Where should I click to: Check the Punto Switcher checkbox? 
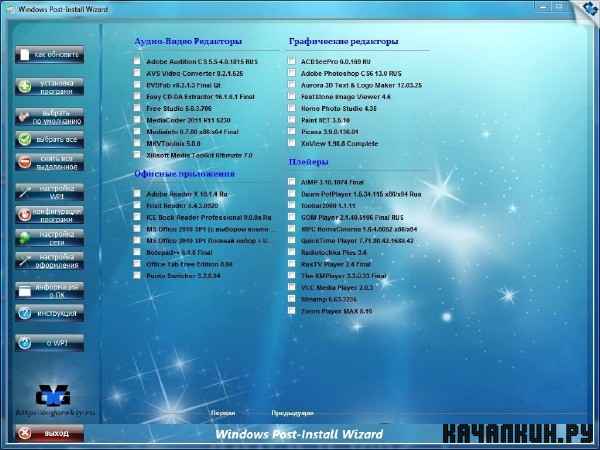[137, 276]
